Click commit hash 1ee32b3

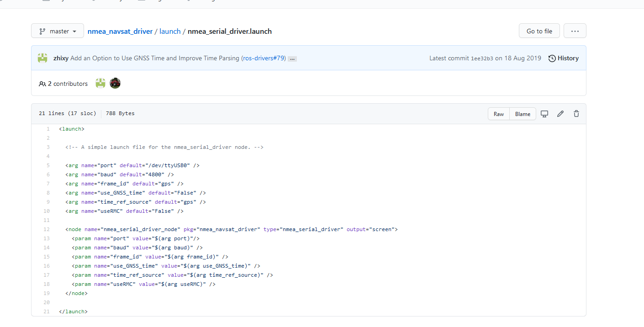coord(482,58)
